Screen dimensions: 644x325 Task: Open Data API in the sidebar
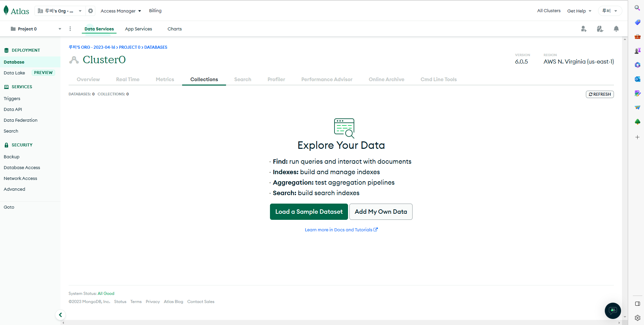[13, 109]
